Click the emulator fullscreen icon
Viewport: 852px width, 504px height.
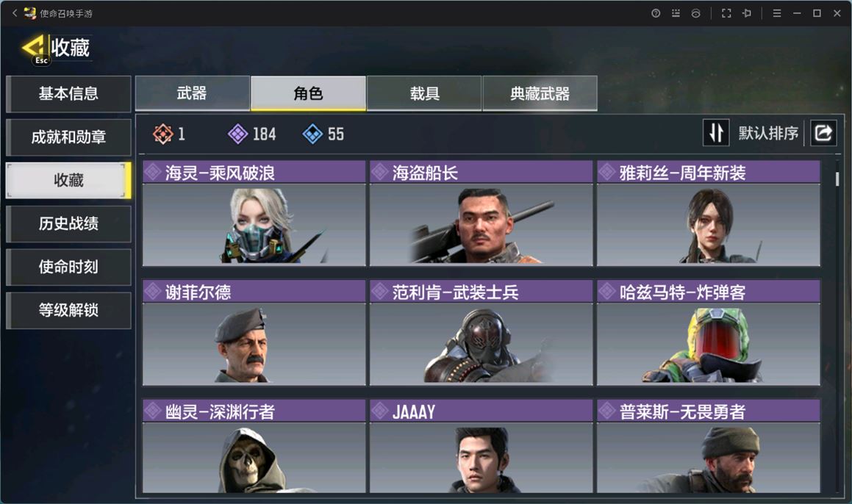tap(726, 13)
